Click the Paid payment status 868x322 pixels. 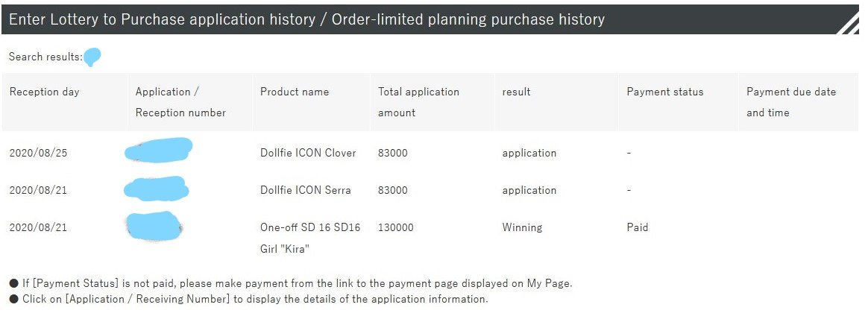[638, 227]
